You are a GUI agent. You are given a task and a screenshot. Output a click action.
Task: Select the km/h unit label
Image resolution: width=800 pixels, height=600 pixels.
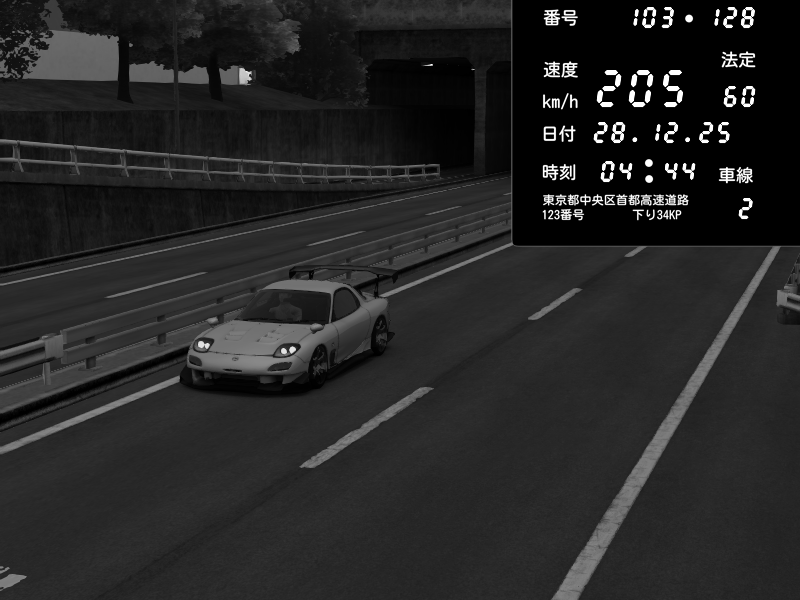(560, 101)
